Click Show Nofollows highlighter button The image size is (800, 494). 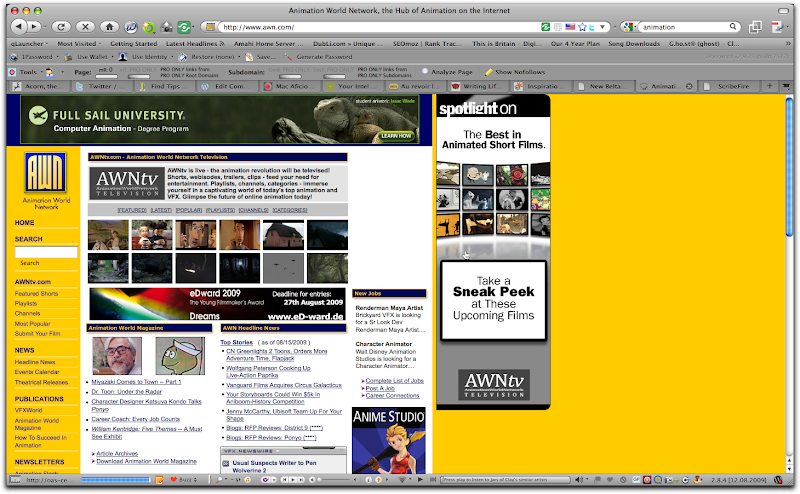point(515,72)
